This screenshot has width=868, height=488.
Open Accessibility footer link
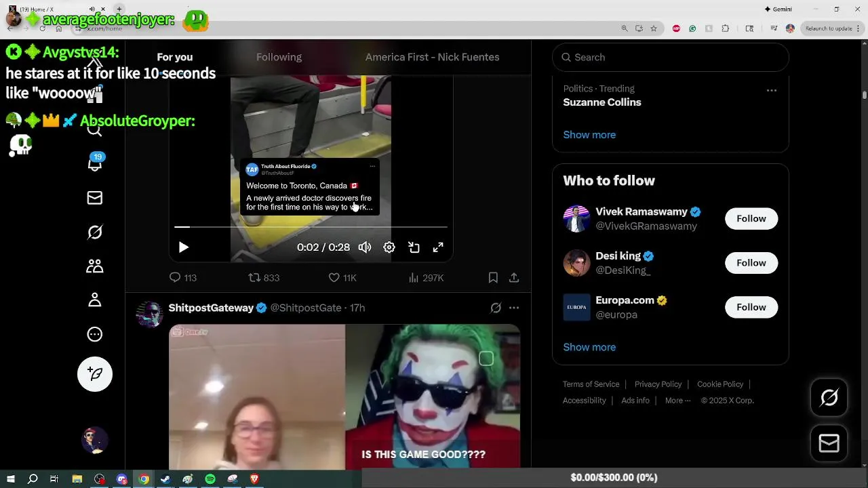[x=584, y=401]
